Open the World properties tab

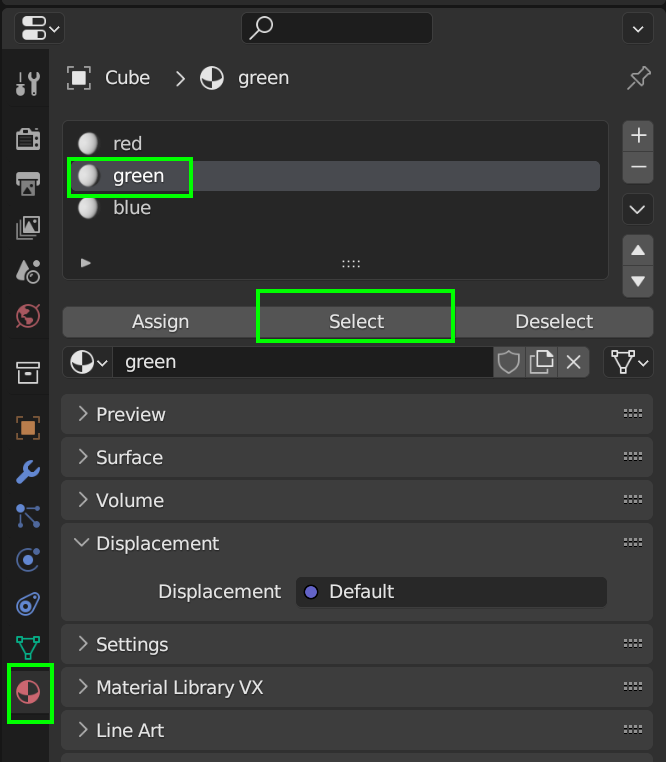point(27,317)
